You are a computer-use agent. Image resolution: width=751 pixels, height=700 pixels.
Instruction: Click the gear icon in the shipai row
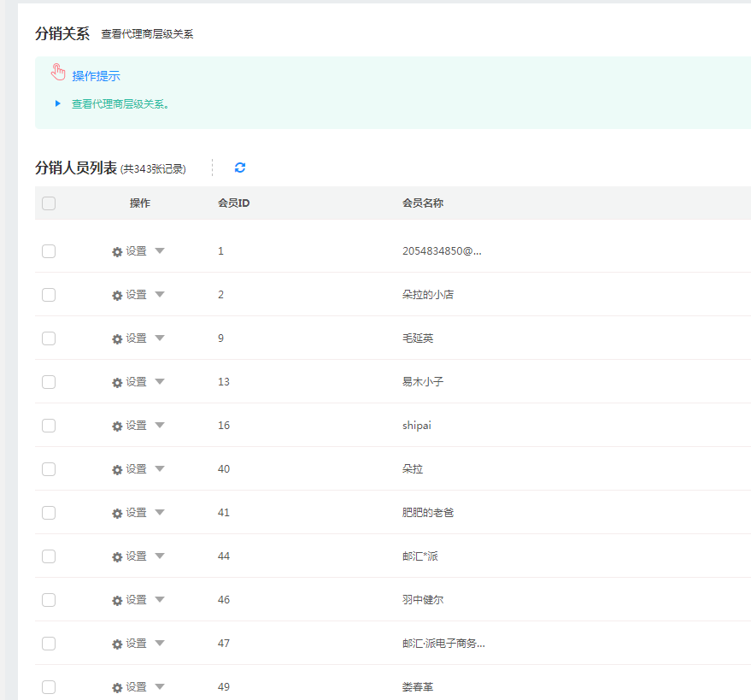(117, 426)
